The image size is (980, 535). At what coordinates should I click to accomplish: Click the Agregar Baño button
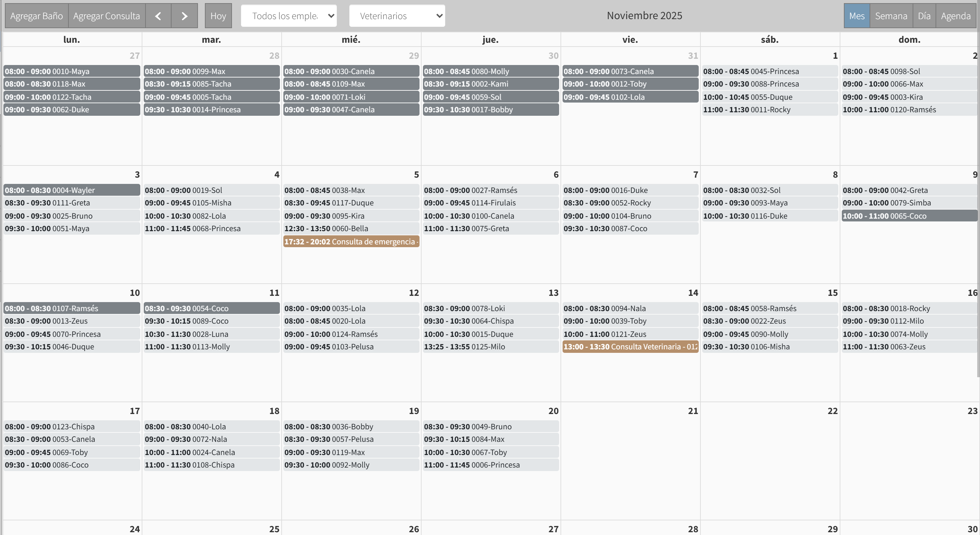tap(36, 16)
